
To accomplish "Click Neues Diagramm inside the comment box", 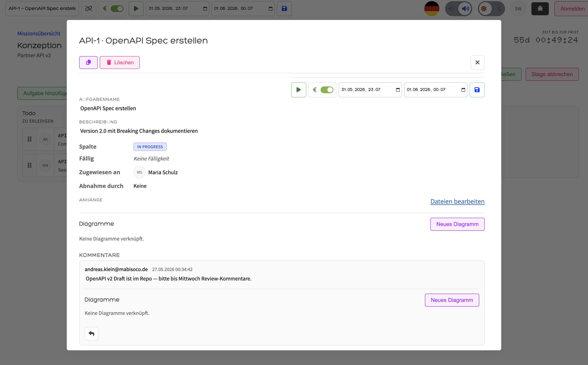I will (x=452, y=300).
